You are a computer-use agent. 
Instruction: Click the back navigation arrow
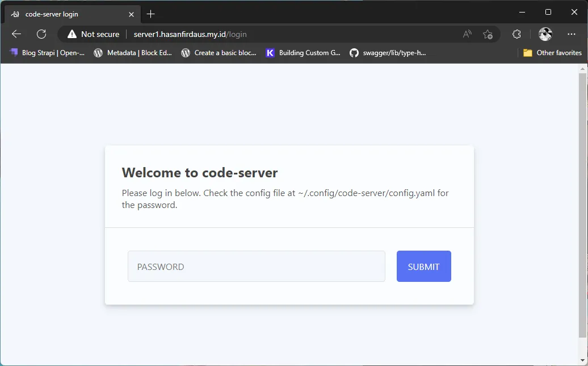click(x=16, y=34)
